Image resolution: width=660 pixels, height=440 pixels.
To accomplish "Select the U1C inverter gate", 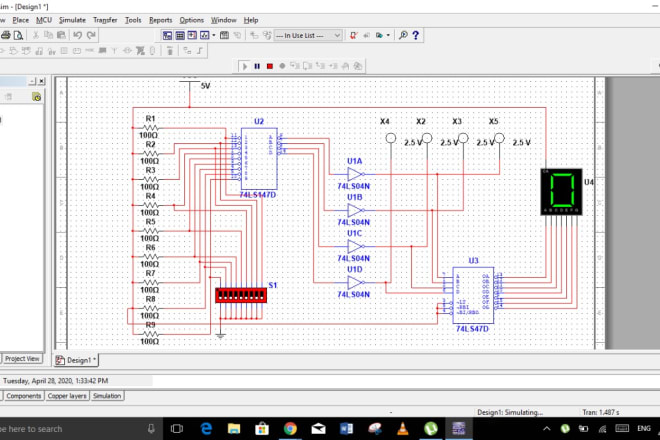I will click(x=355, y=246).
